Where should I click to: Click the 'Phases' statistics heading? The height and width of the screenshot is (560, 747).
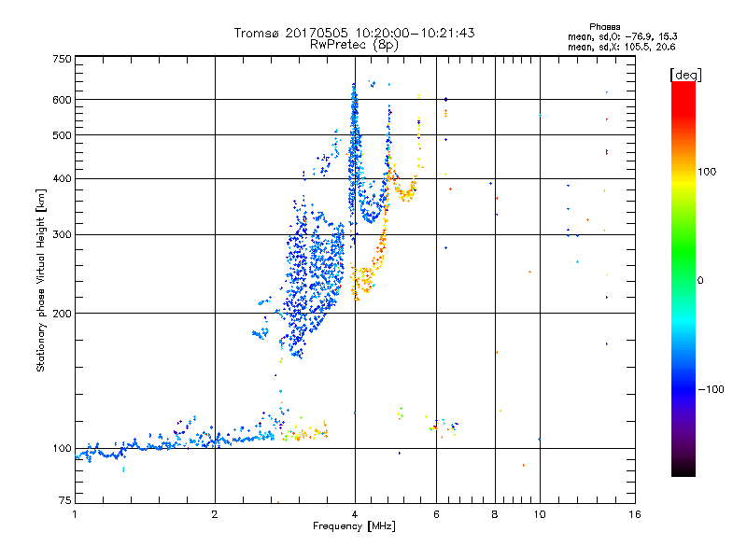coord(604,27)
